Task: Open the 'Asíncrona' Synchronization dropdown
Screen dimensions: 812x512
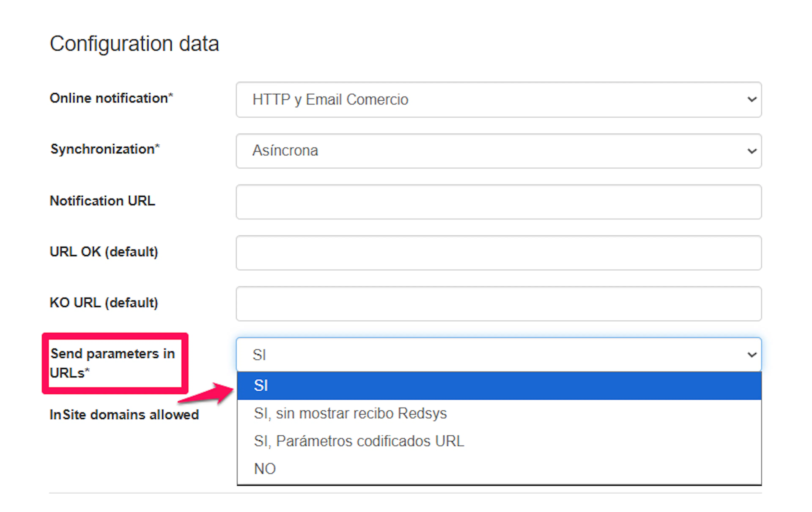Action: pos(499,151)
